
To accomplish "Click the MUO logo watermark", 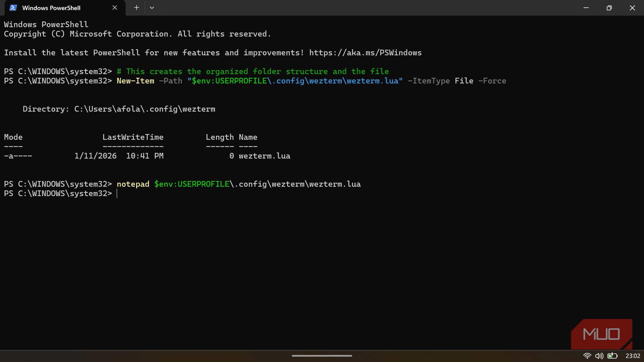I will [601, 334].
